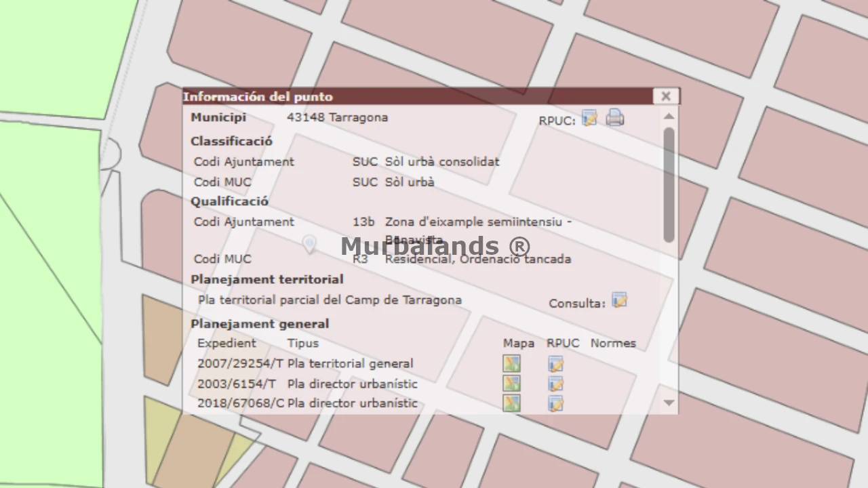This screenshot has width=868, height=488.
Task: Select the 2007/29254/T expedient entry
Action: [240, 363]
